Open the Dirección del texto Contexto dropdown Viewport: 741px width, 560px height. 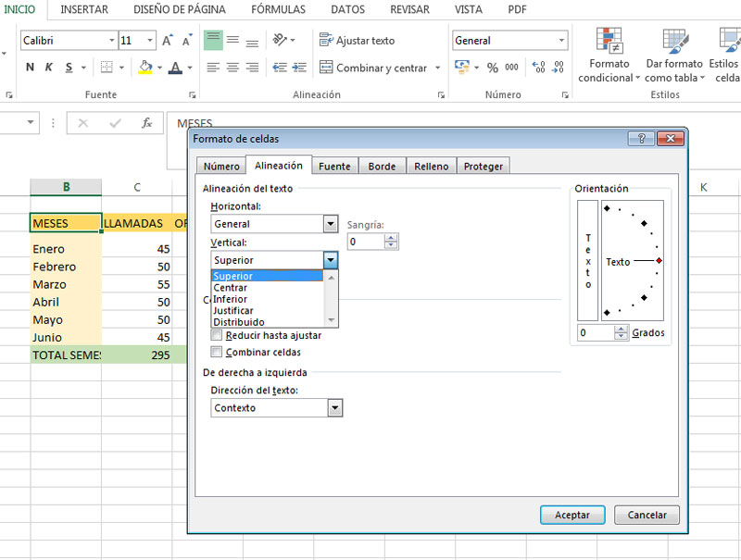335,408
